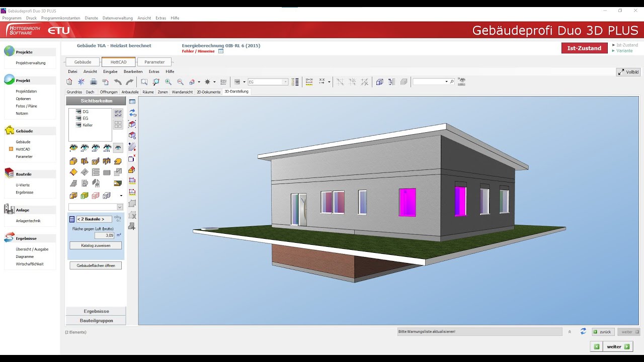Viewport: 644px width, 362px height.
Task: Click the green-yellow terrain icon
Action: [118, 184]
